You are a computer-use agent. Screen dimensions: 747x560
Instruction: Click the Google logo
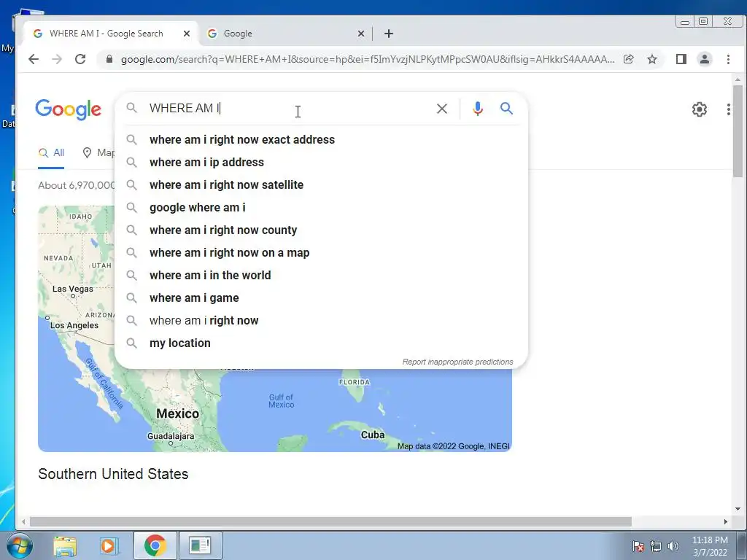point(68,109)
